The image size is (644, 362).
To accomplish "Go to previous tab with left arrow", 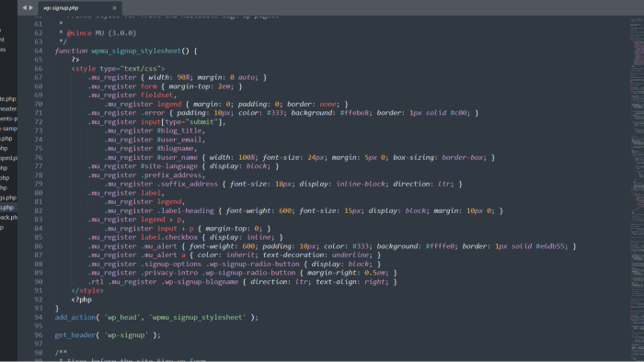I will coord(24,7).
